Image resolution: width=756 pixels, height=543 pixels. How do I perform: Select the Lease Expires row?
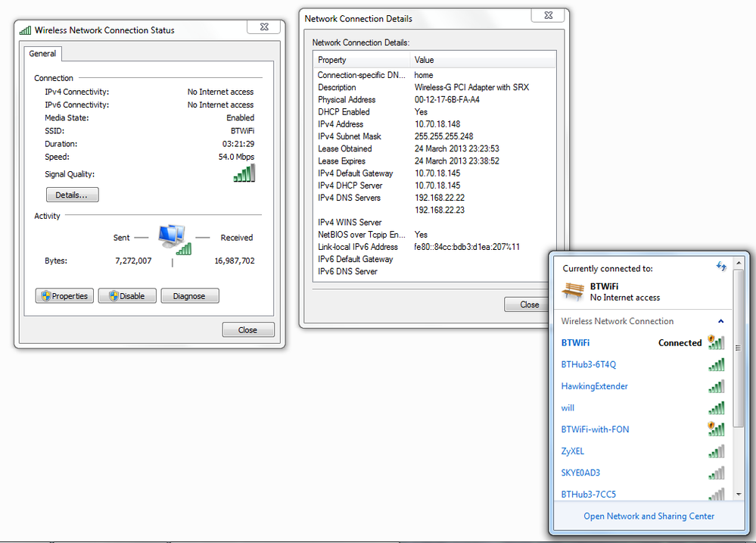tap(435, 161)
